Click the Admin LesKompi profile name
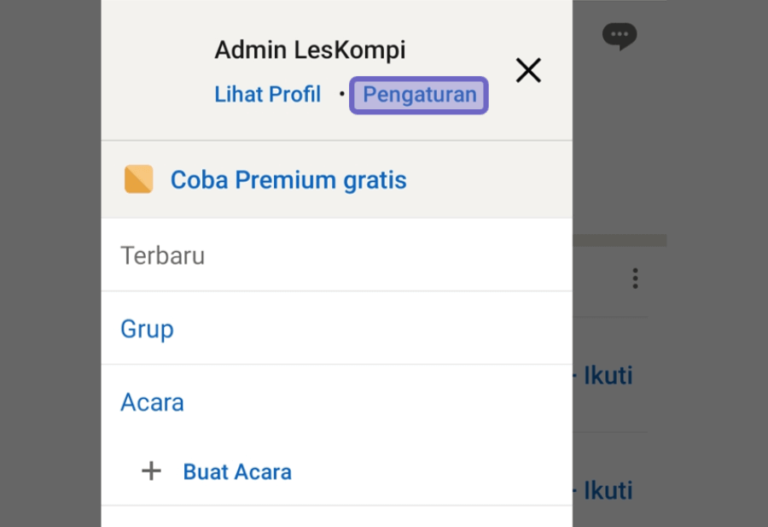768x527 pixels. [310, 50]
